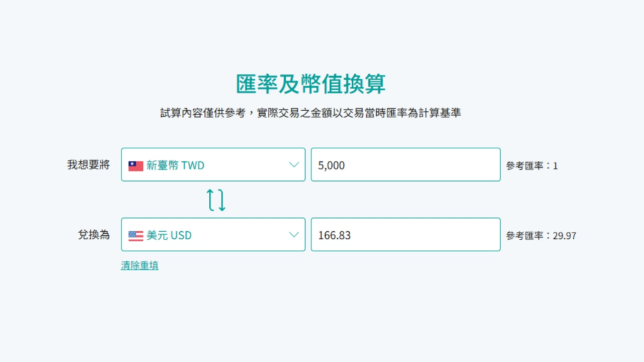Click the 參考匯率：29.97 reference rate label
Image resolution: width=644 pixels, height=362 pixels.
click(542, 234)
